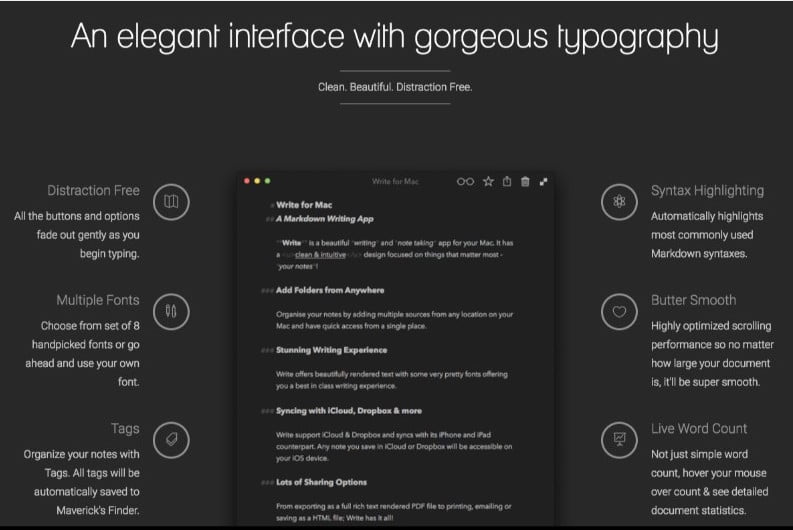Click the Multiple Fonts pencils icon

[x=171, y=312]
